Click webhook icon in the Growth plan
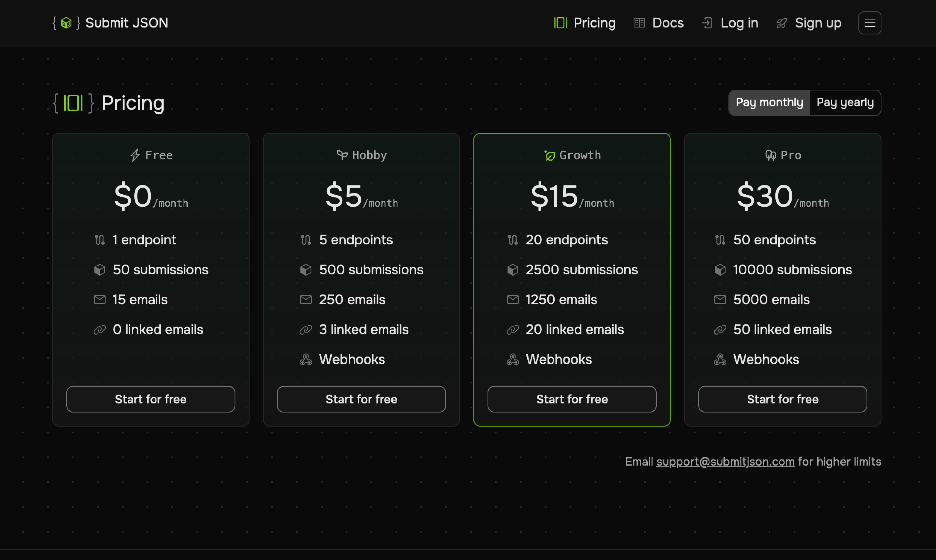Screen dimensions: 936x560 [512, 359]
